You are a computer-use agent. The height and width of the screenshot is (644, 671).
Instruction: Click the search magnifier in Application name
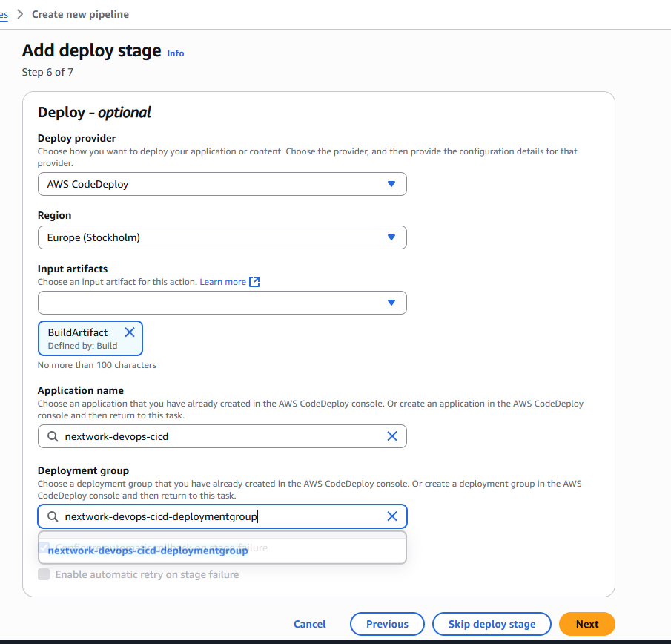53,436
